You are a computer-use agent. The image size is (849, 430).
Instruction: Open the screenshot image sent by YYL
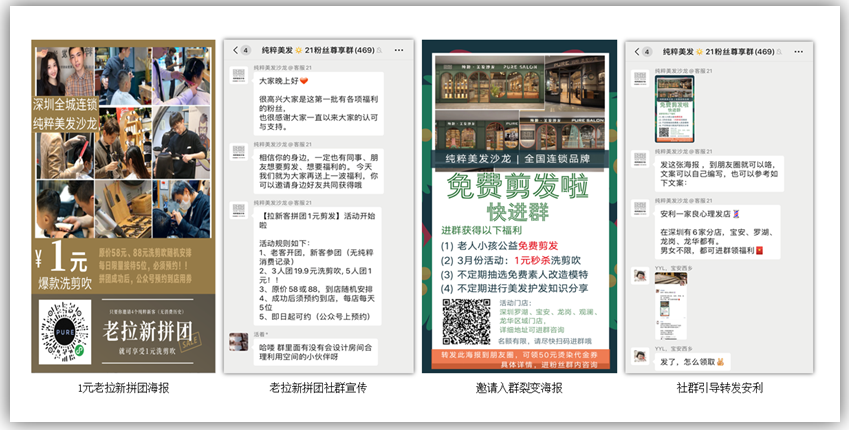[670, 306]
